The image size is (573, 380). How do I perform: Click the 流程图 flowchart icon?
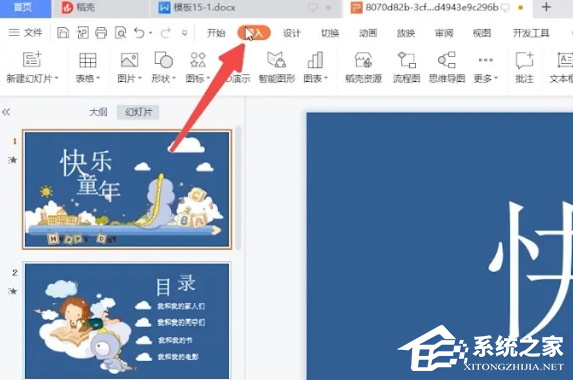click(x=407, y=60)
